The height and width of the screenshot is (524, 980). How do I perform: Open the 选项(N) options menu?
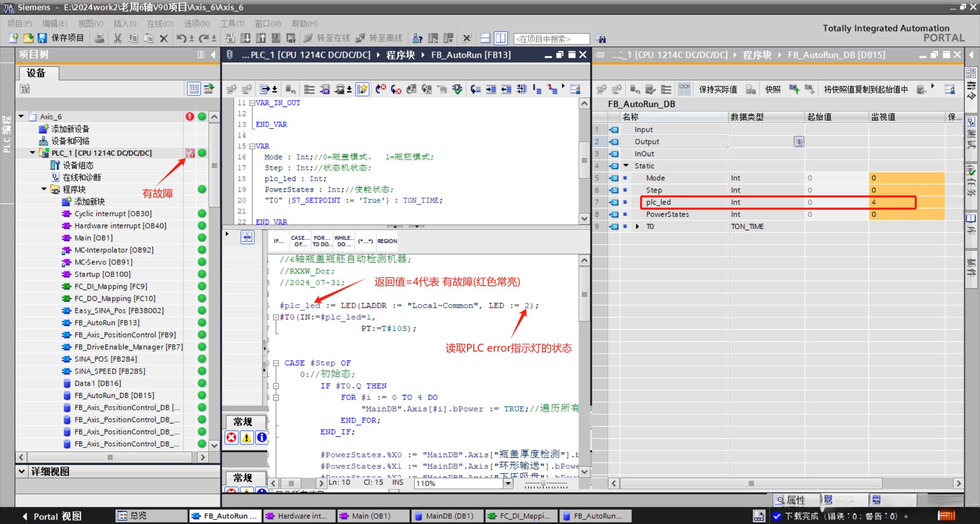[x=197, y=23]
